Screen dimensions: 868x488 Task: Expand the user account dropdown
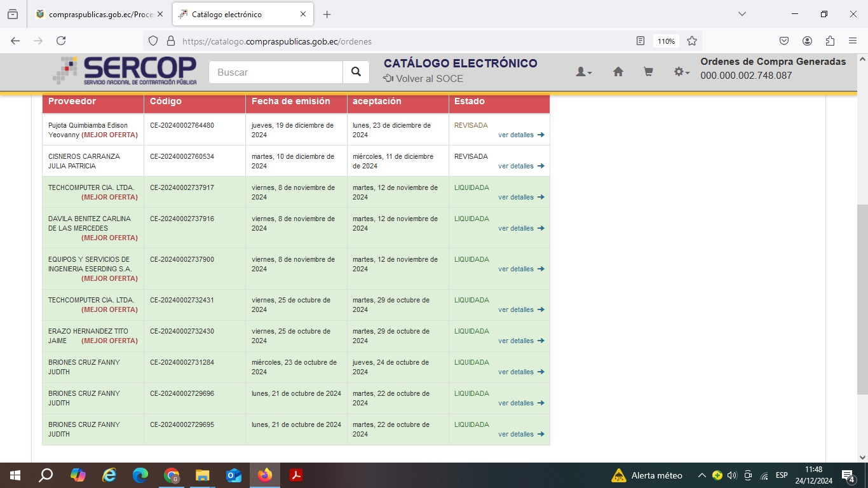click(x=583, y=72)
